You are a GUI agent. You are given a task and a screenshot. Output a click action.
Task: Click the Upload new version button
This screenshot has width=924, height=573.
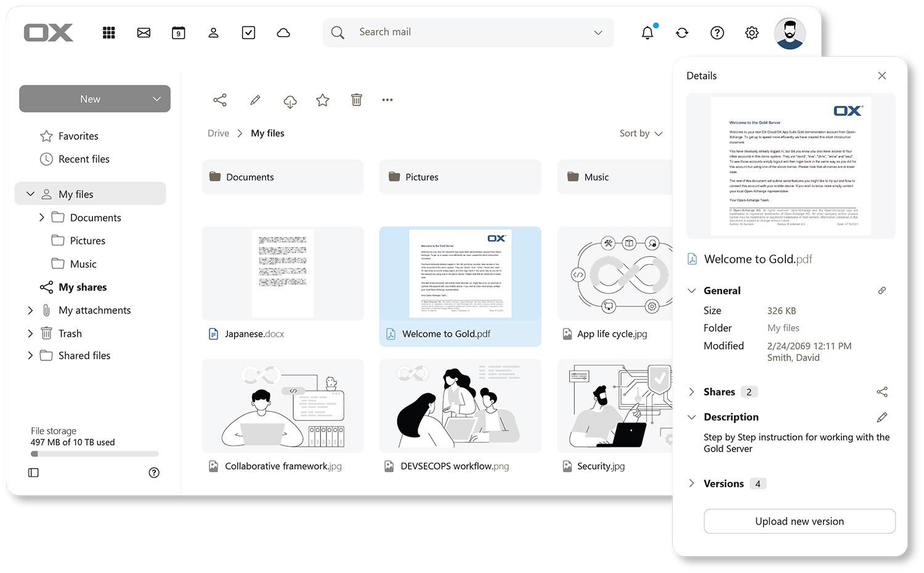tap(799, 521)
